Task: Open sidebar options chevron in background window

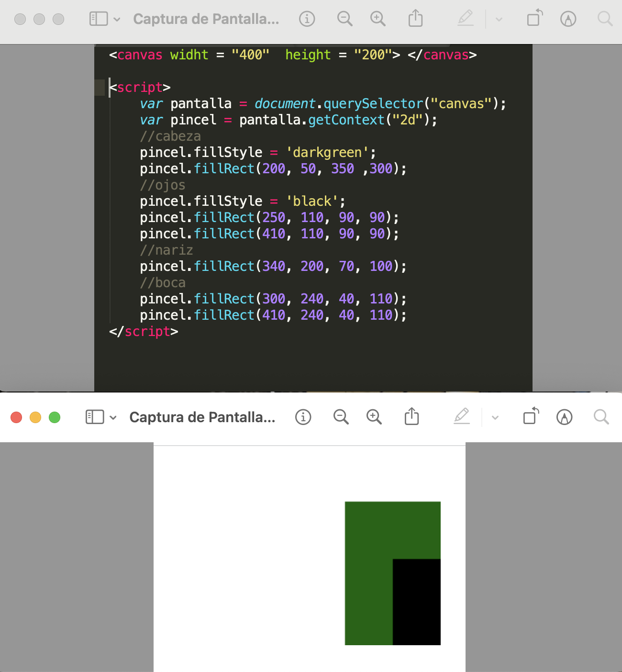Action: (x=117, y=19)
